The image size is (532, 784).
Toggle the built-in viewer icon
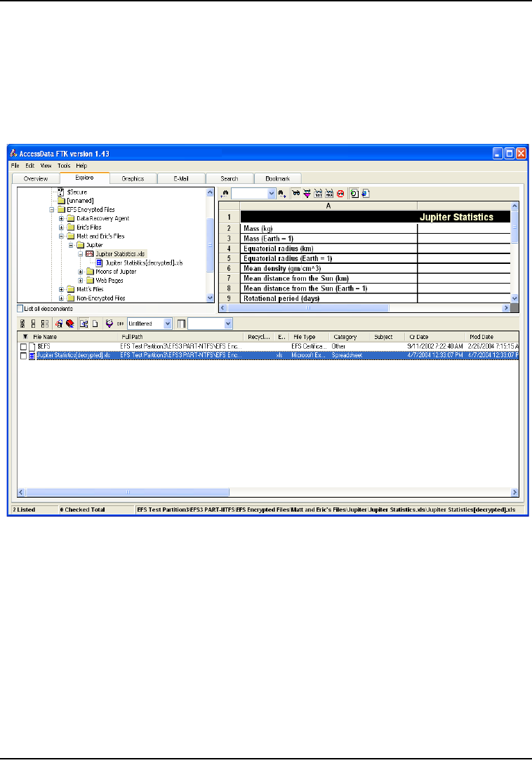(354, 194)
